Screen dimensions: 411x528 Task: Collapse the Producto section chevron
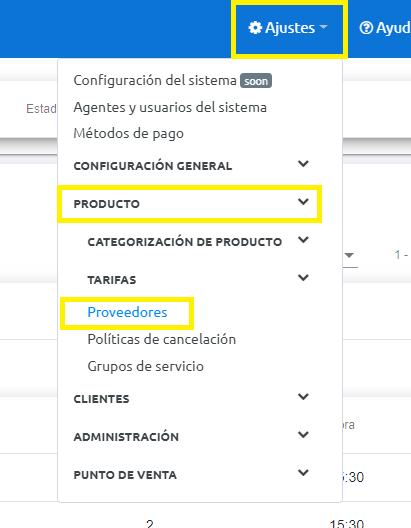tap(303, 202)
